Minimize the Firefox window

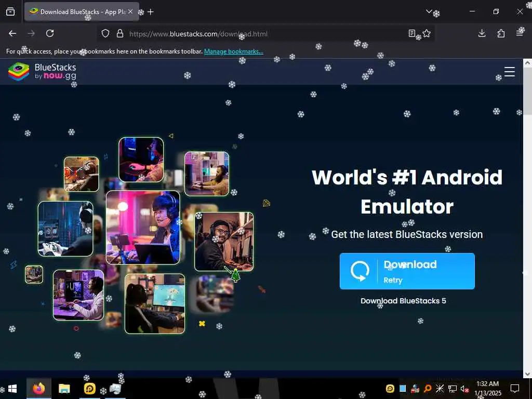pyautogui.click(x=472, y=11)
